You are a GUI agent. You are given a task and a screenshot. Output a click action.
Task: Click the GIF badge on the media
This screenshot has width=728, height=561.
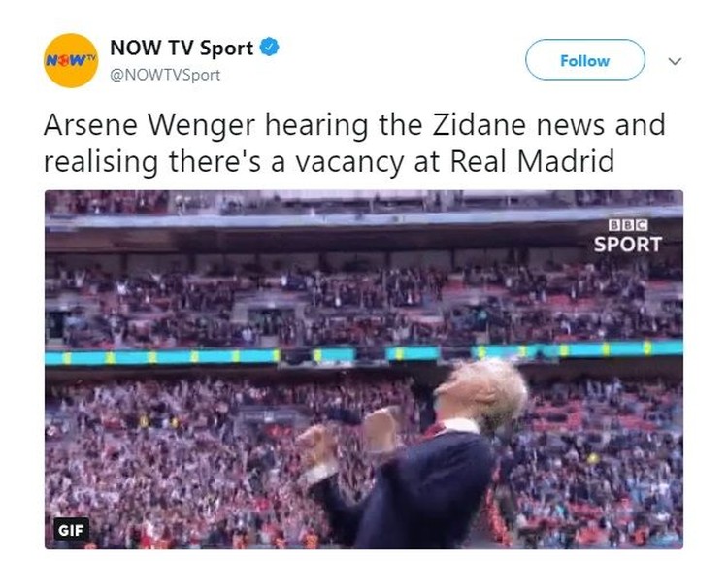point(71,529)
